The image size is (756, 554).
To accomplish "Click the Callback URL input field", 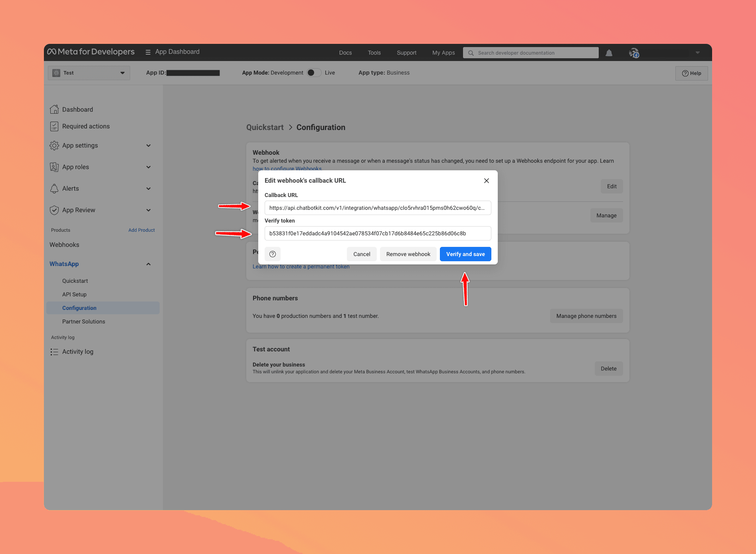I will pyautogui.click(x=378, y=208).
